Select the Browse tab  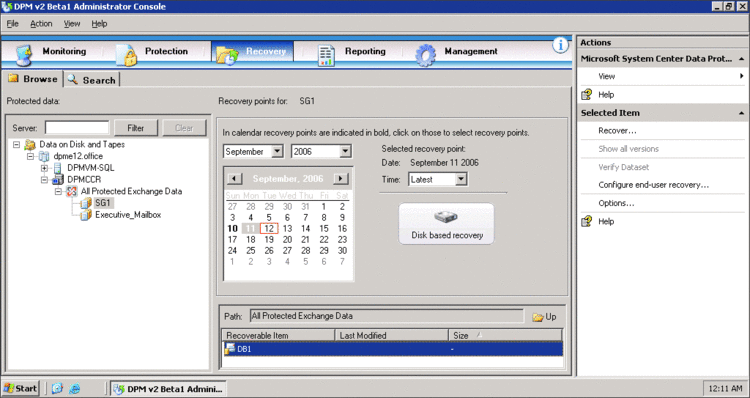pyautogui.click(x=33, y=79)
